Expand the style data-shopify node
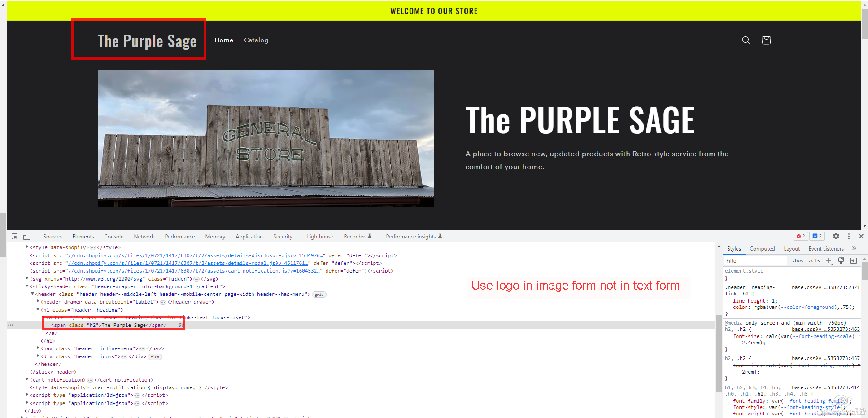 click(x=27, y=247)
